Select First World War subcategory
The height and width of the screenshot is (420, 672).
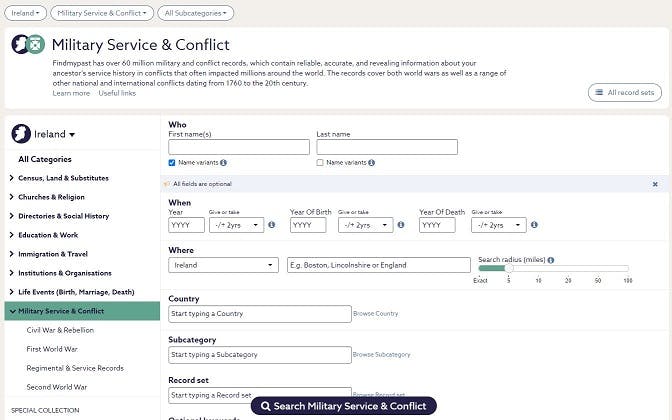point(52,349)
